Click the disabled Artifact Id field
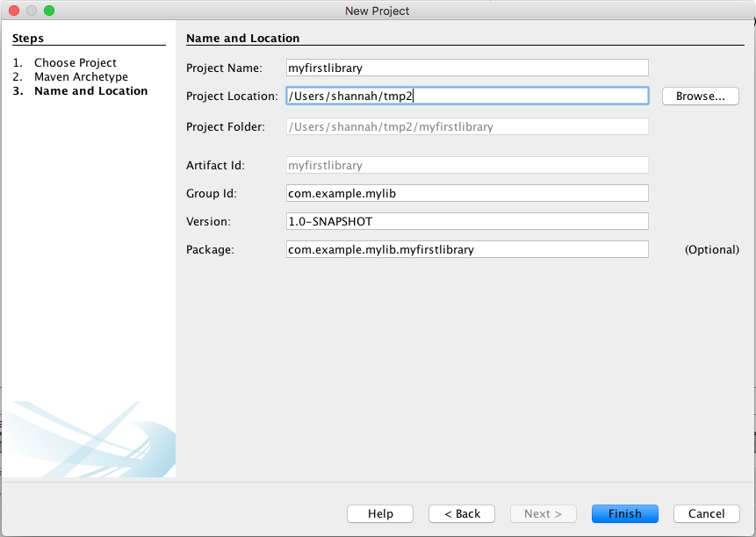The width and height of the screenshot is (756, 537). (x=465, y=165)
